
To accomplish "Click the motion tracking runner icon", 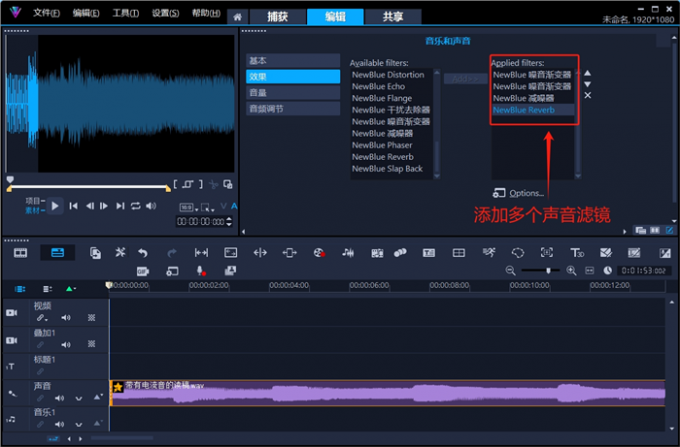I will click(489, 252).
